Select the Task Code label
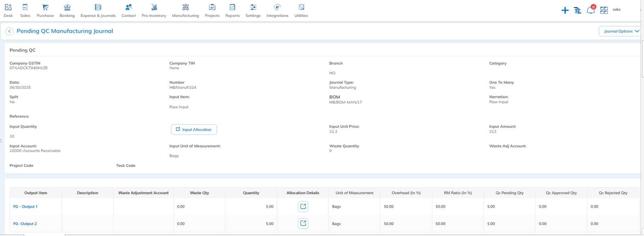644x236 pixels. (126, 165)
